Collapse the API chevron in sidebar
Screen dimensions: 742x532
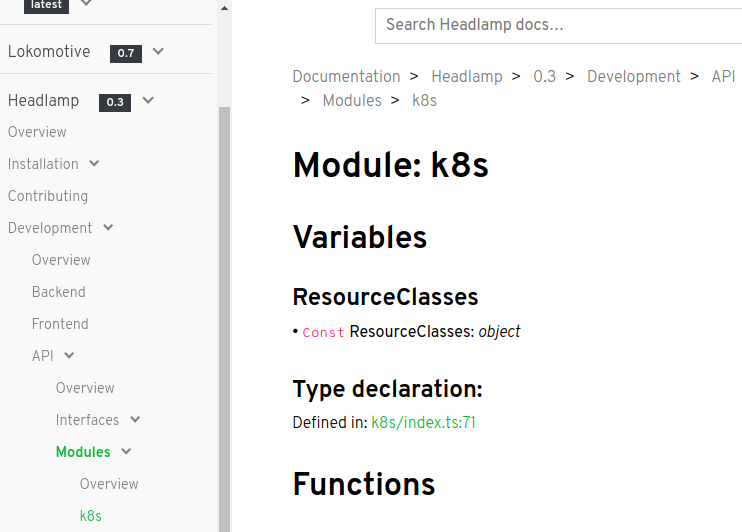click(x=69, y=355)
